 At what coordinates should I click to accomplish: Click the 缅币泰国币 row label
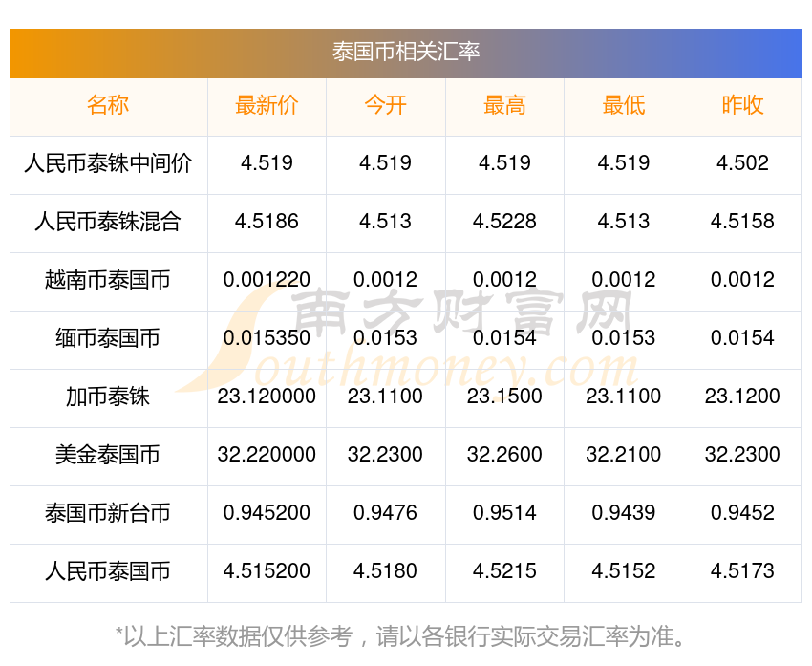(108, 338)
